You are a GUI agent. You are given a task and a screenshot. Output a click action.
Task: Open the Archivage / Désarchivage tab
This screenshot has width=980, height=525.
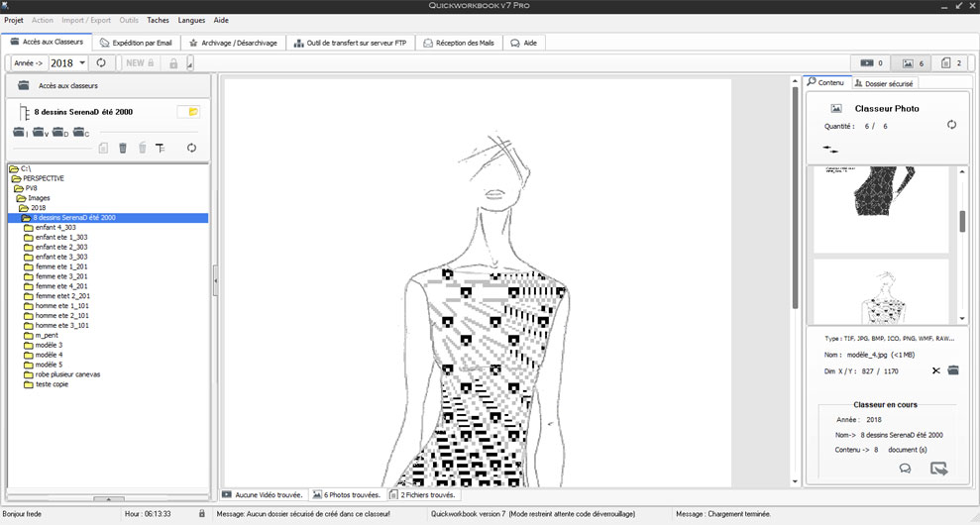click(234, 43)
